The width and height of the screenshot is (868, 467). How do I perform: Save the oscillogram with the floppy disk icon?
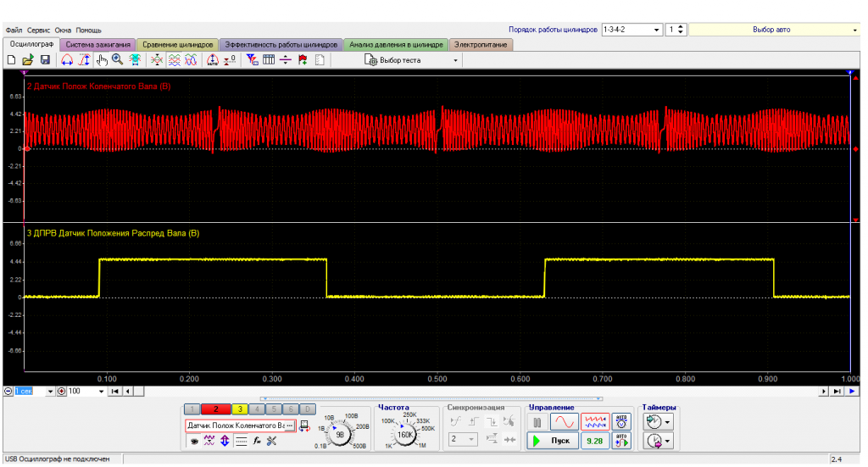point(46,60)
